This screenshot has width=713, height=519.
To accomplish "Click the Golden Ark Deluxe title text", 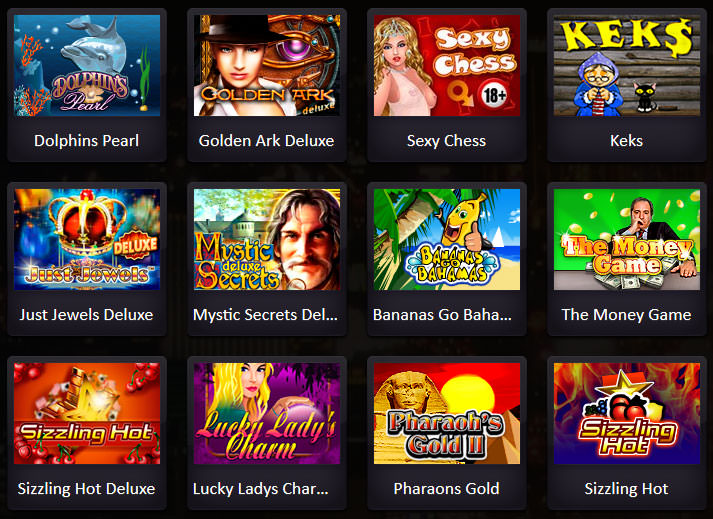I will click(266, 141).
